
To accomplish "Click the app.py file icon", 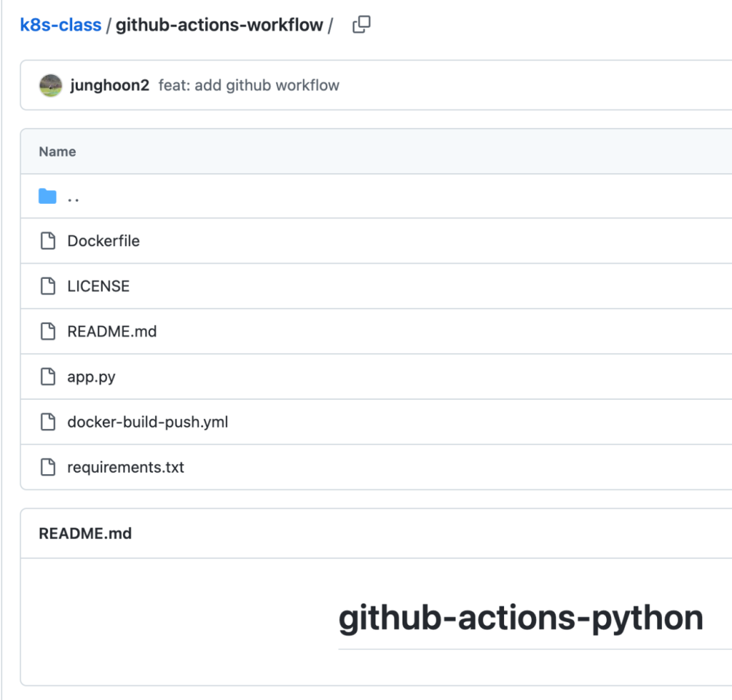I will click(x=48, y=377).
